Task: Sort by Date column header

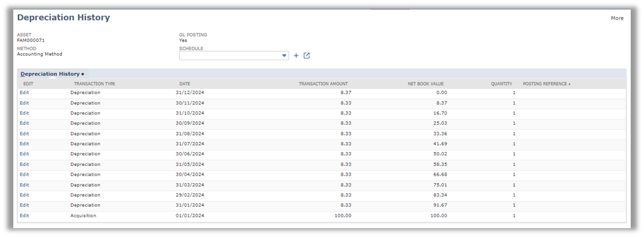Action: (x=185, y=84)
